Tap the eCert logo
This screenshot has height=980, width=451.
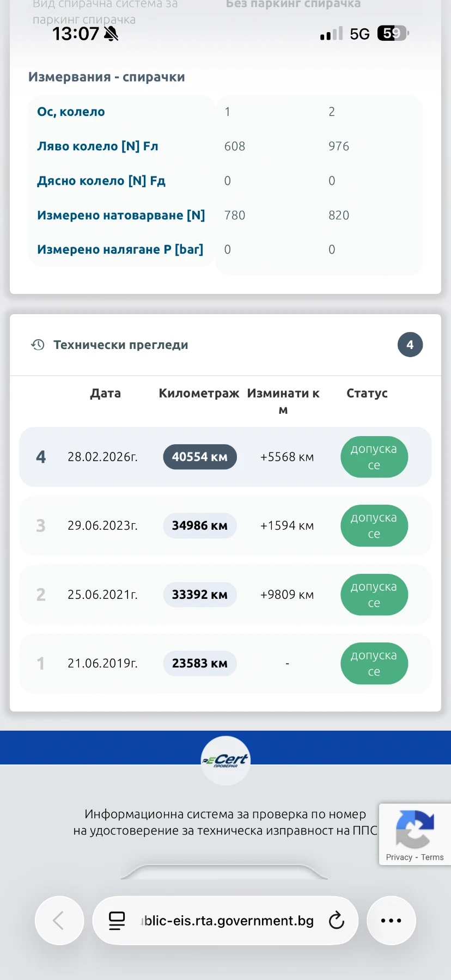point(225,760)
